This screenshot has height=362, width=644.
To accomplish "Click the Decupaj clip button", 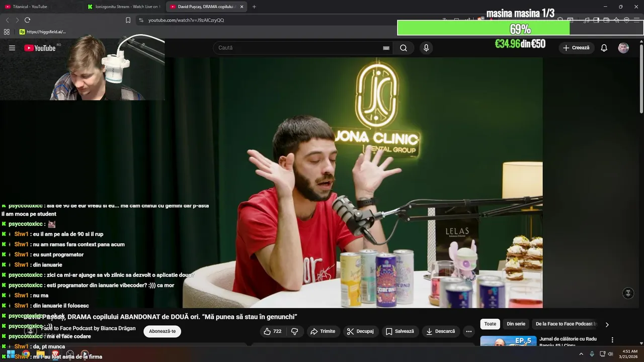I will (360, 331).
